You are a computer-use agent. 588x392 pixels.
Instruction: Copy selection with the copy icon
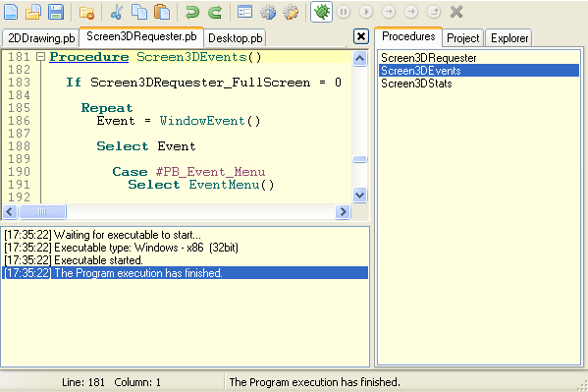pyautogui.click(x=139, y=12)
